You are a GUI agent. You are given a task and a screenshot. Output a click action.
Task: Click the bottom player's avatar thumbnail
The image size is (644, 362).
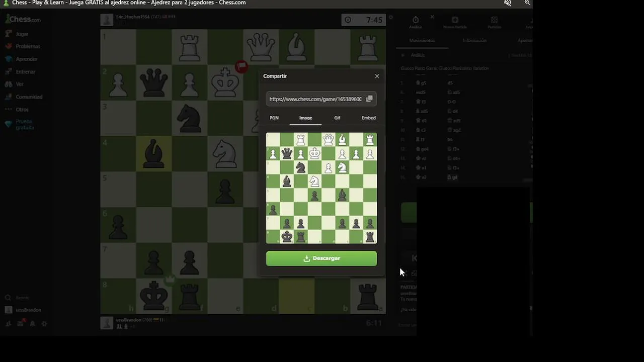click(107, 323)
